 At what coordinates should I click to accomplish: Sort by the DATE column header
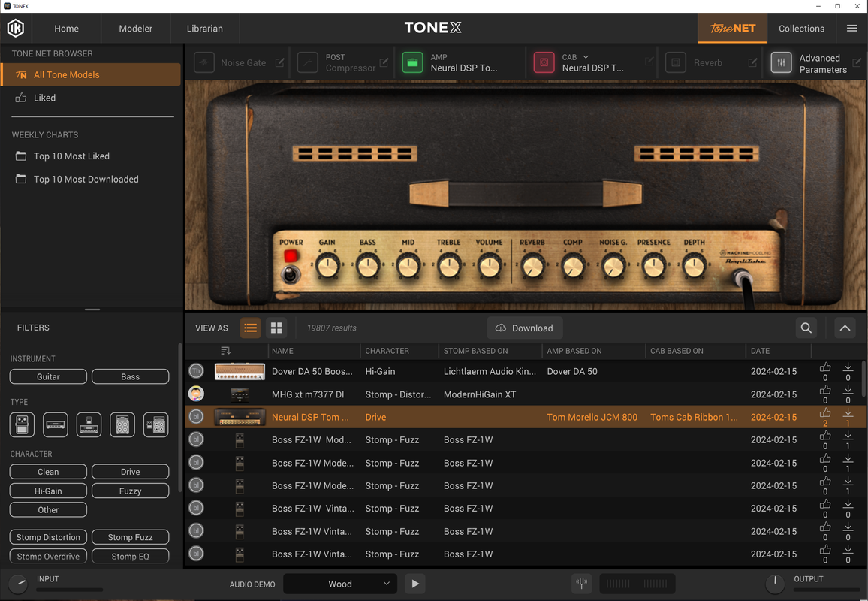coord(760,351)
